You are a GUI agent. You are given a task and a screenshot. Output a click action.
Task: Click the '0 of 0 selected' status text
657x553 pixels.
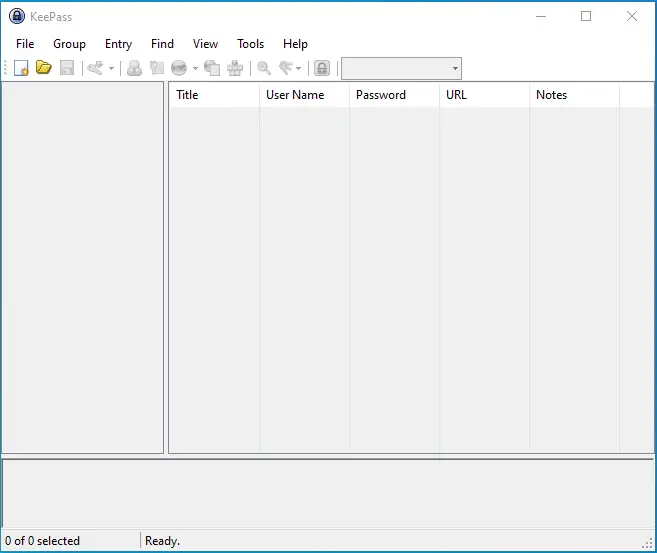[x=42, y=541]
